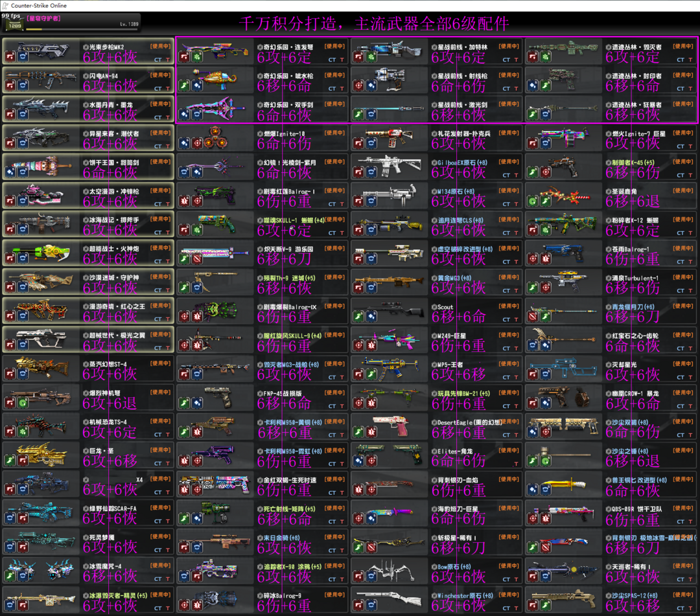700x616 pixels.
Task: Click red crosshair icon on 燃爆Ignite-10 card
Action: pyautogui.click(x=197, y=143)
